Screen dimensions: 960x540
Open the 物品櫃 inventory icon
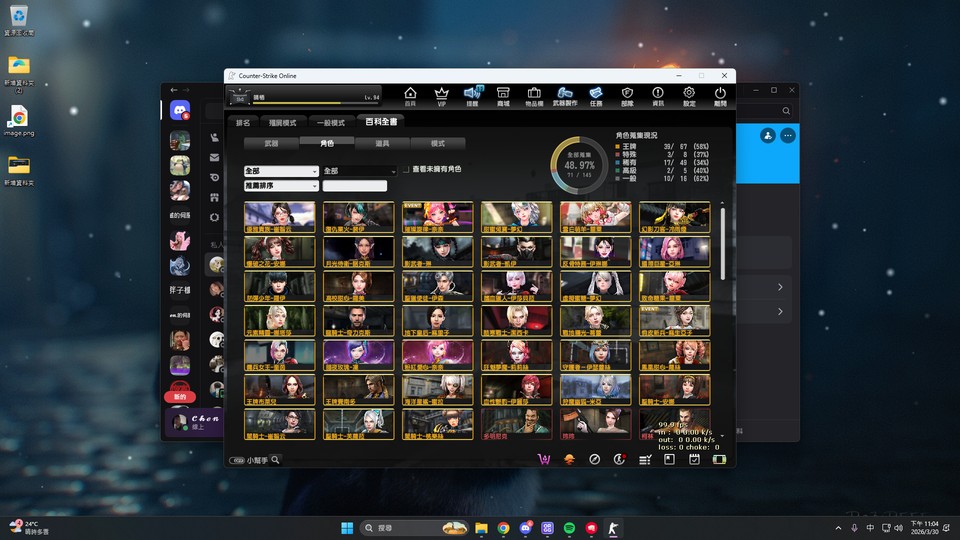[534, 95]
